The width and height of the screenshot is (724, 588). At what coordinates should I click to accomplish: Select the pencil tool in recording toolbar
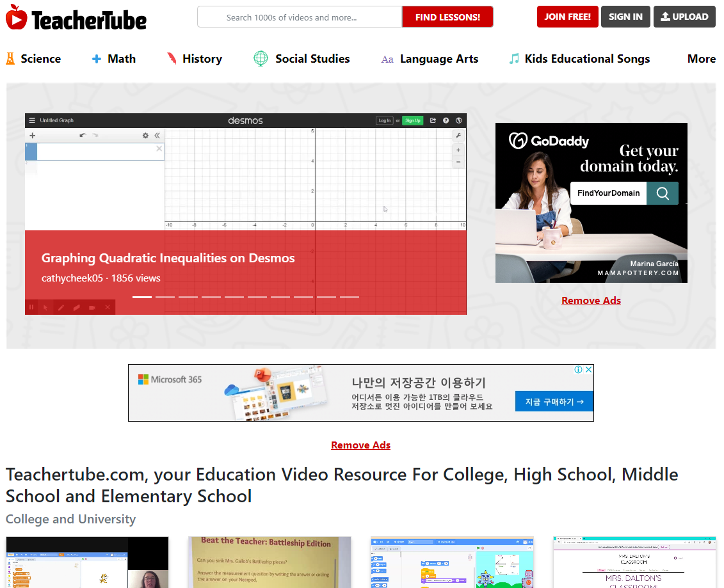[61, 307]
